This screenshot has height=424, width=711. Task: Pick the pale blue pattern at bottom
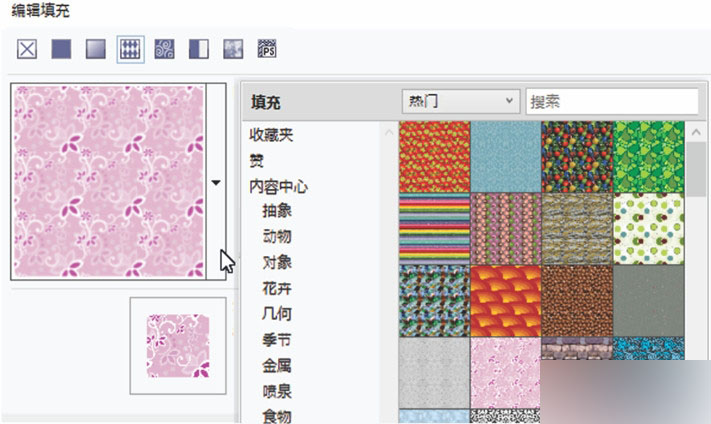click(x=434, y=416)
